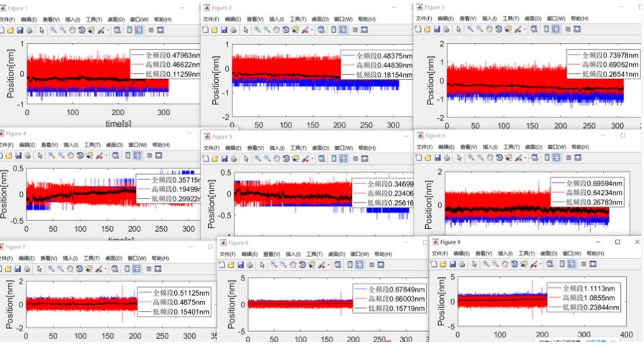644x344 pixels.
Task: Activate the Data Cursor tool in Figure 2
Action: click(296, 30)
